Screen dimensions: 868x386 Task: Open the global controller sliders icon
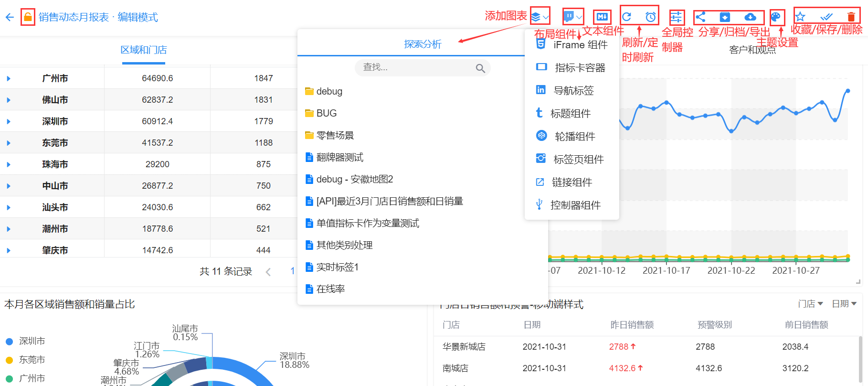point(676,17)
